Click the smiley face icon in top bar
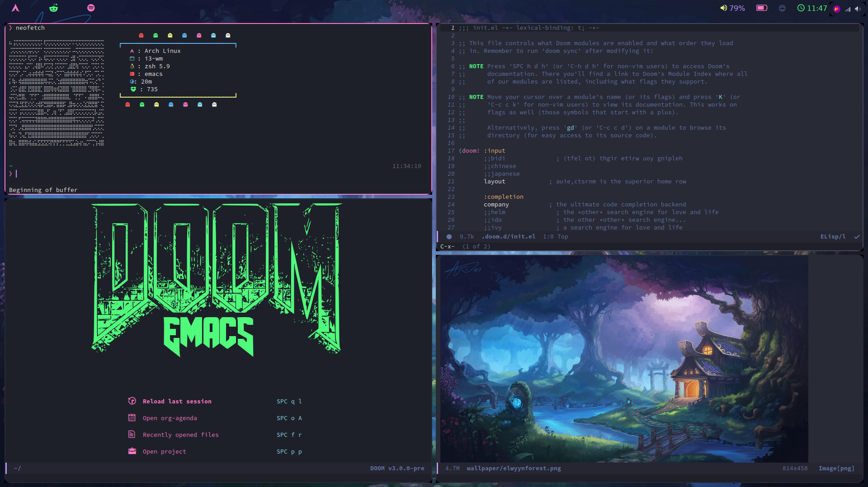The image size is (868, 487). coord(782,8)
